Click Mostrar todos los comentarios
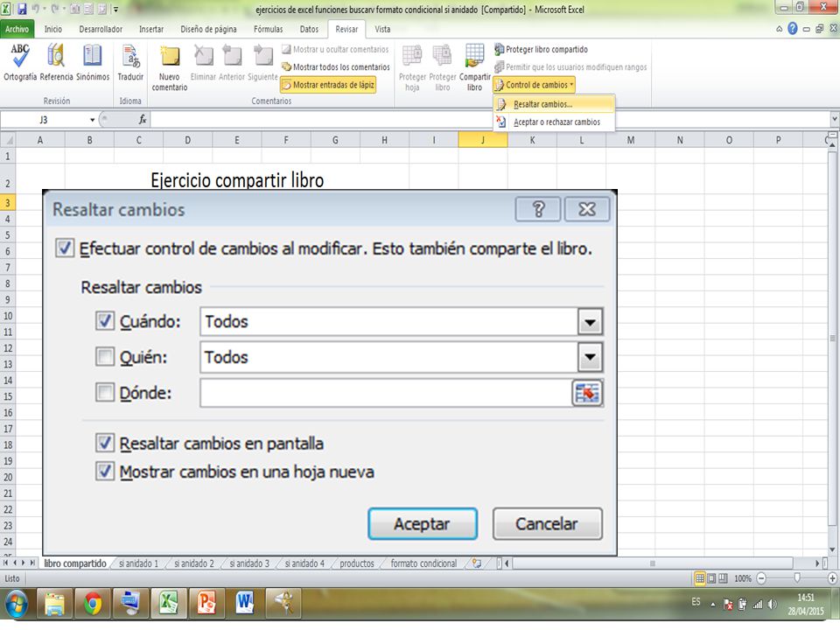 tap(336, 67)
